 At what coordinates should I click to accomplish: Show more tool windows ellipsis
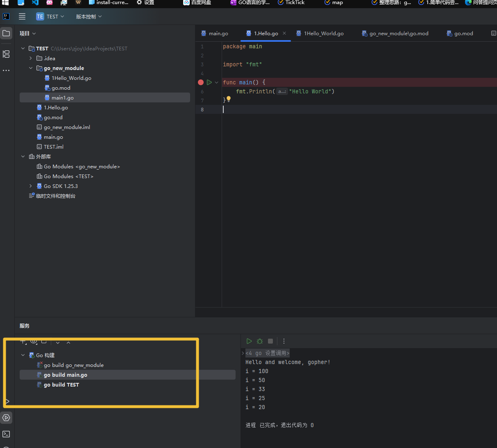(6, 70)
